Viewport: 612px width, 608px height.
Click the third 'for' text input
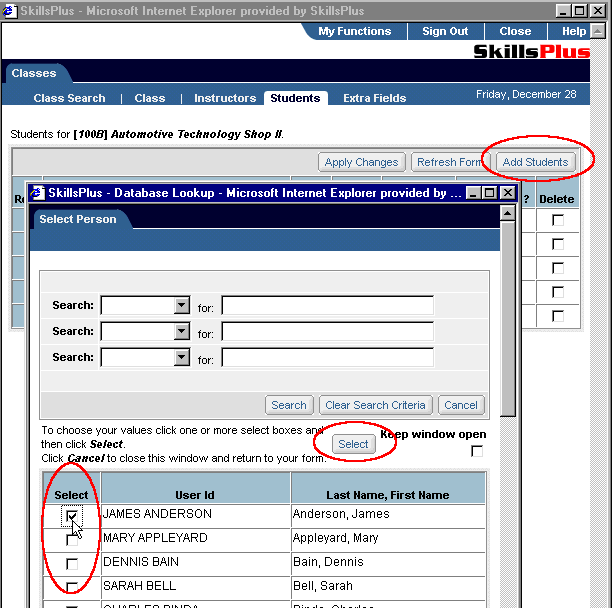click(327, 357)
